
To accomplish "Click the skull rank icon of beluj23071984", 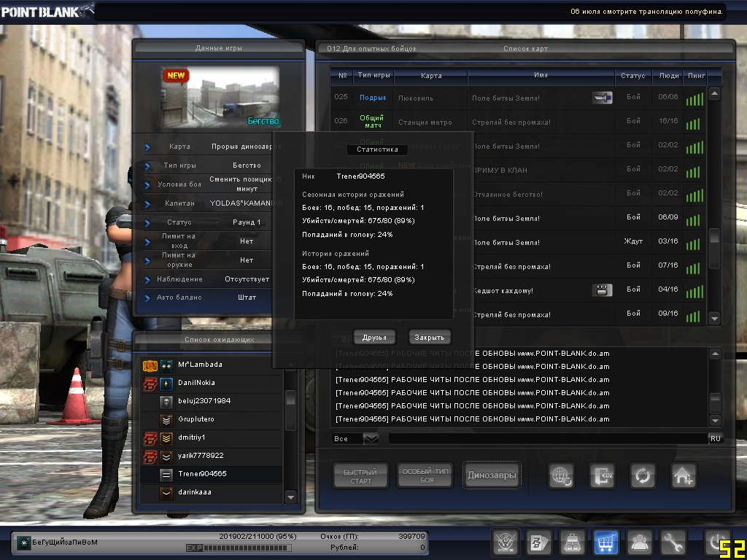I will pos(166,402).
